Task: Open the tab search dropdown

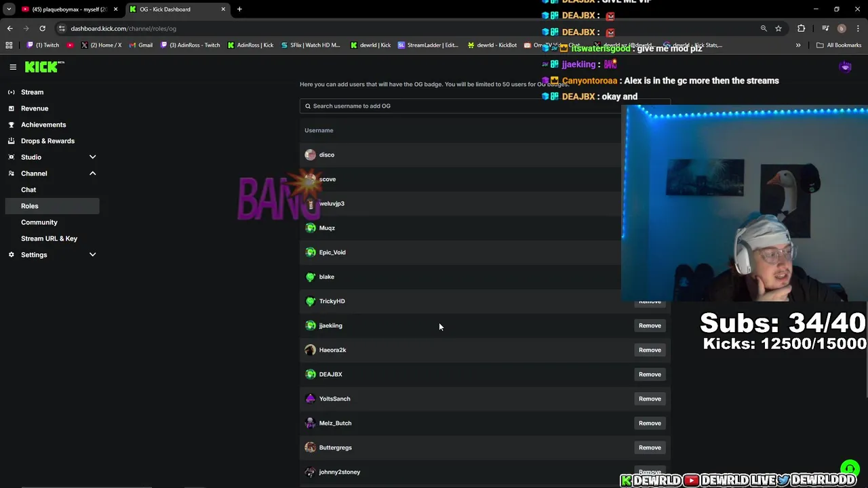Action: [9, 9]
